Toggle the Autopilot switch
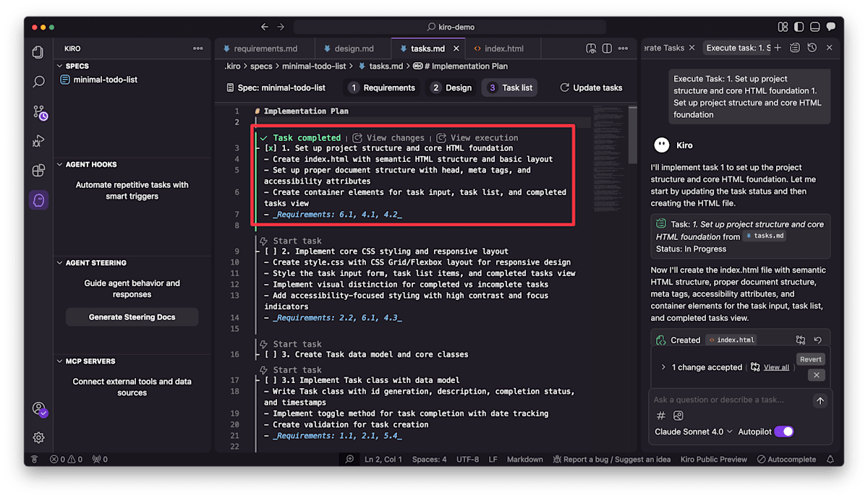Viewport: 868px width, 498px height. pos(784,432)
